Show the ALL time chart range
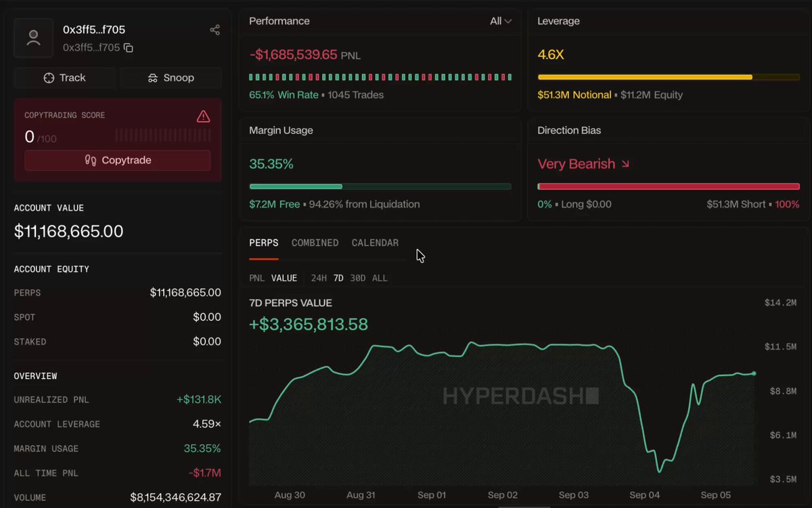The height and width of the screenshot is (508, 812). pyautogui.click(x=380, y=278)
